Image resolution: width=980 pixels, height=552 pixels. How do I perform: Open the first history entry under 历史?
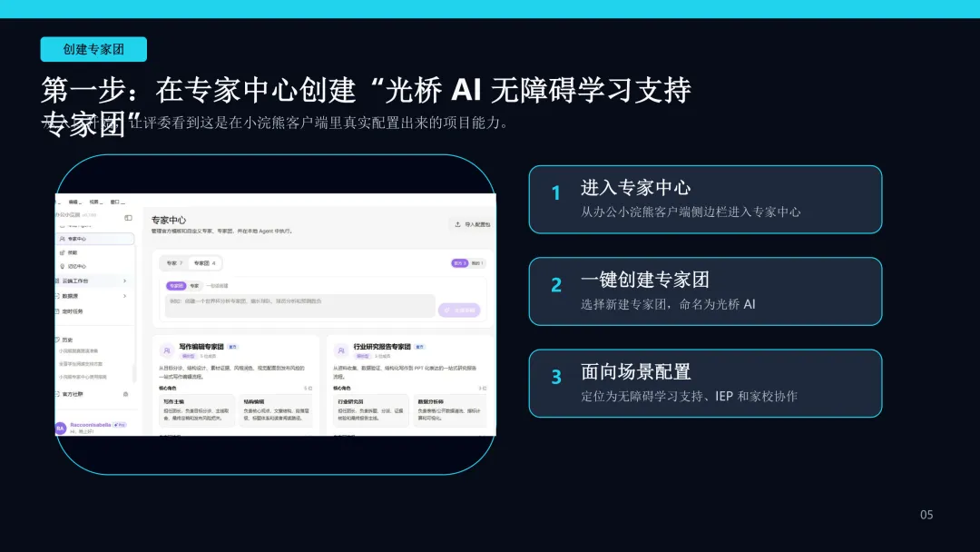pos(79,351)
